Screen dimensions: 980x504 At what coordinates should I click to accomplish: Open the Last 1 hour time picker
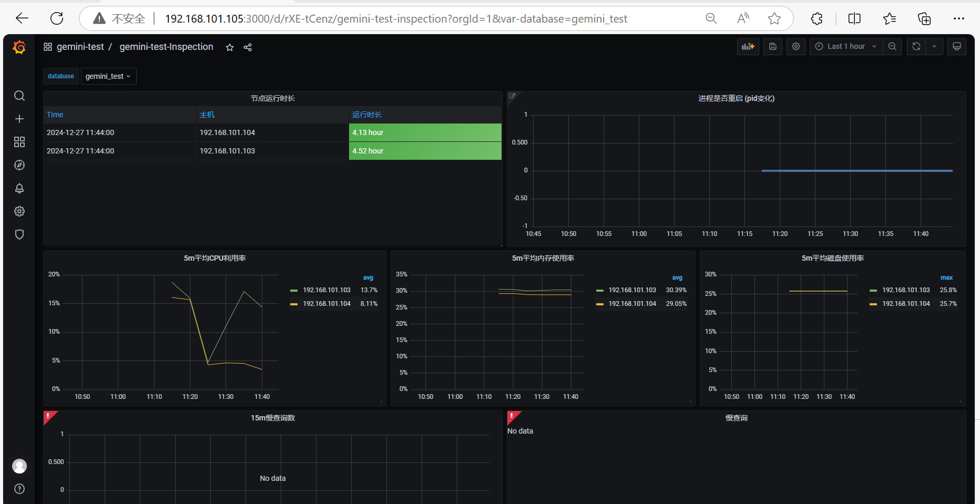coord(846,47)
